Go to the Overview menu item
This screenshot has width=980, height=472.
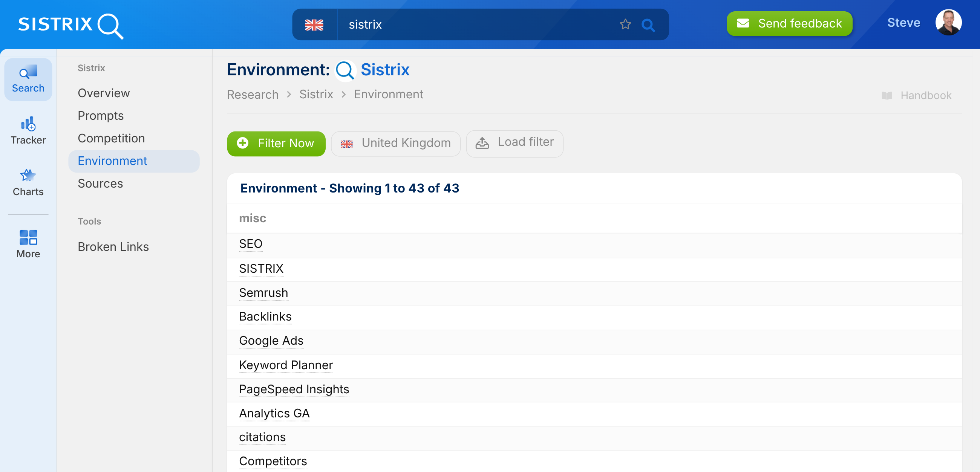(104, 93)
